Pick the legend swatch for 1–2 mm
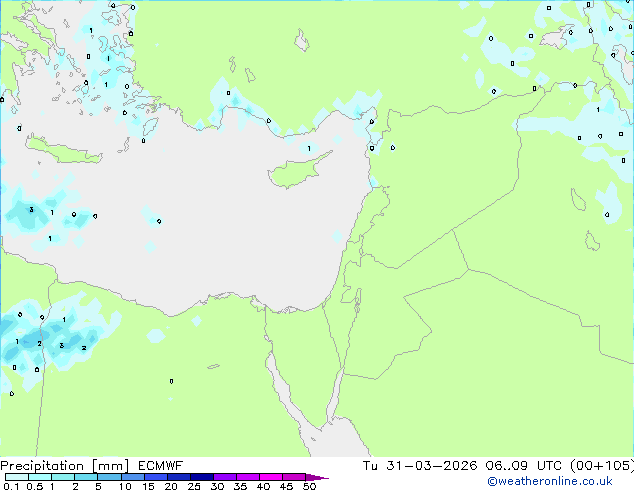The width and height of the screenshot is (634, 490). pos(63,477)
